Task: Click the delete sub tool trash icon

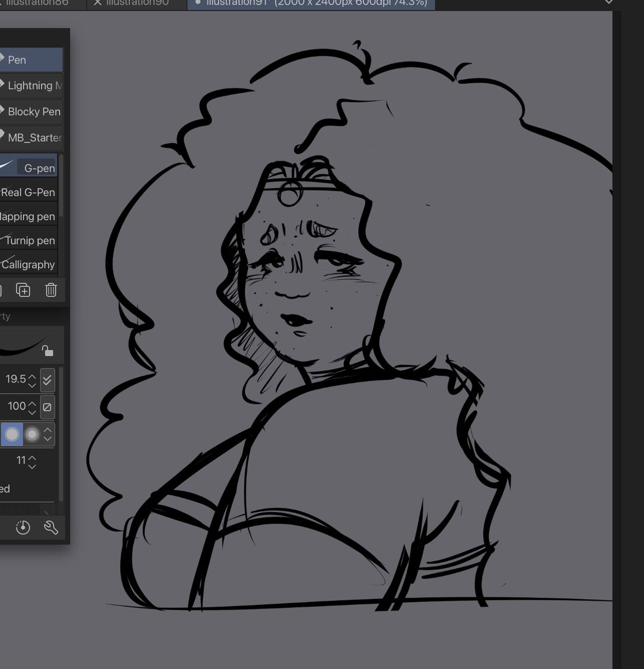Action: [x=51, y=290]
